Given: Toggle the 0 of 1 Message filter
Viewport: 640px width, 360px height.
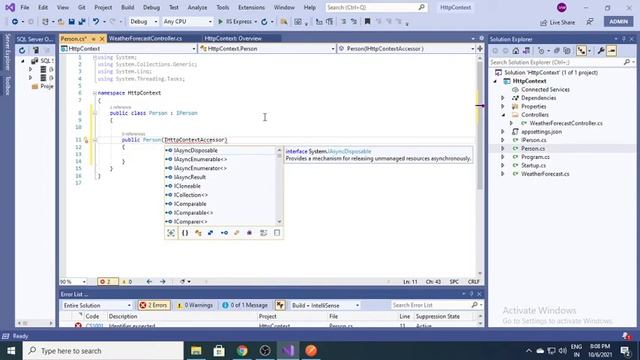Looking at the screenshot, I should tap(245, 305).
